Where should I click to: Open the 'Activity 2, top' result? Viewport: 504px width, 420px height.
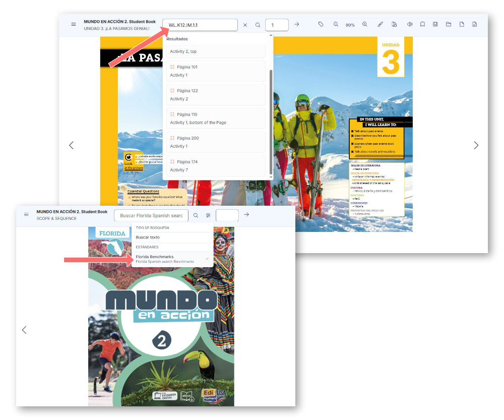coord(216,51)
